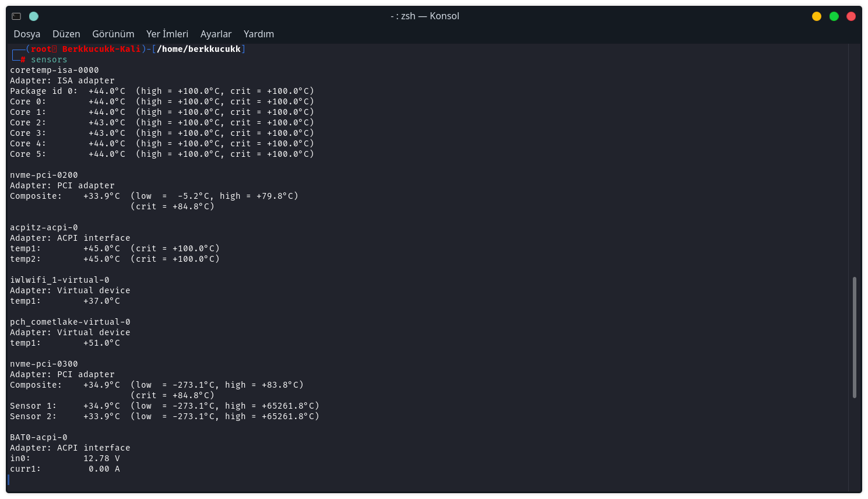The height and width of the screenshot is (499, 868).
Task: Open the Dosya menu
Action: pyautogui.click(x=27, y=34)
